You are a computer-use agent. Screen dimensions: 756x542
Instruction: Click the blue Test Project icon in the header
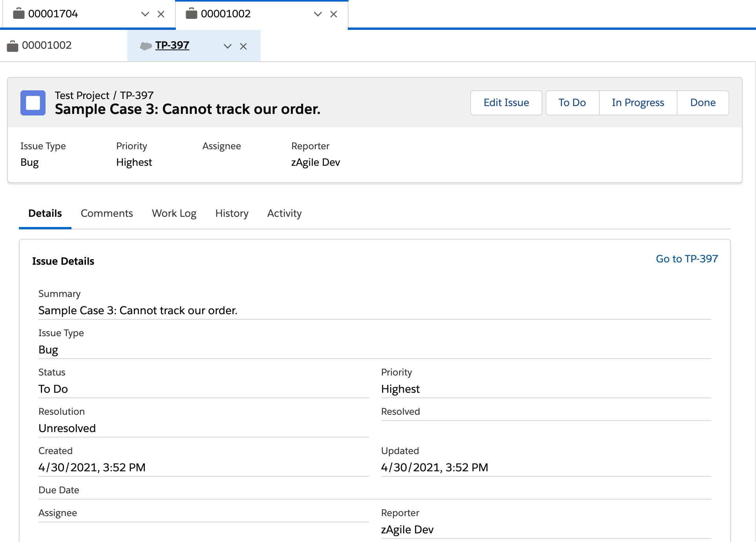[x=33, y=103]
